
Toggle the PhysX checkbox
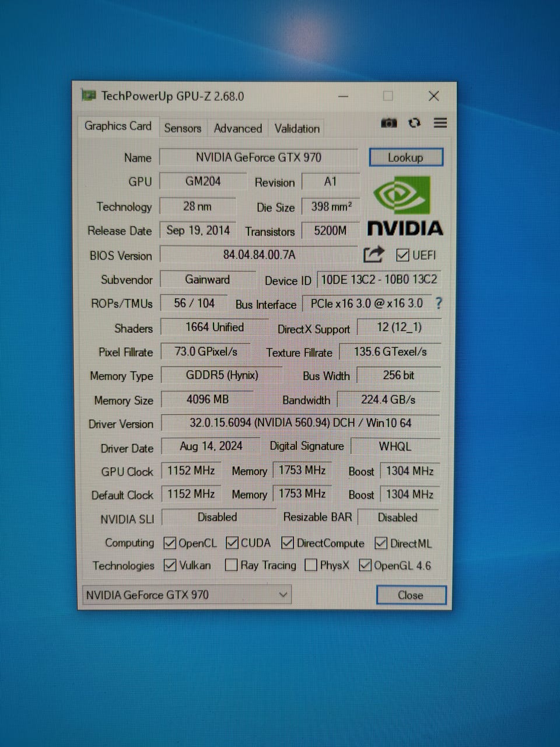pyautogui.click(x=311, y=565)
